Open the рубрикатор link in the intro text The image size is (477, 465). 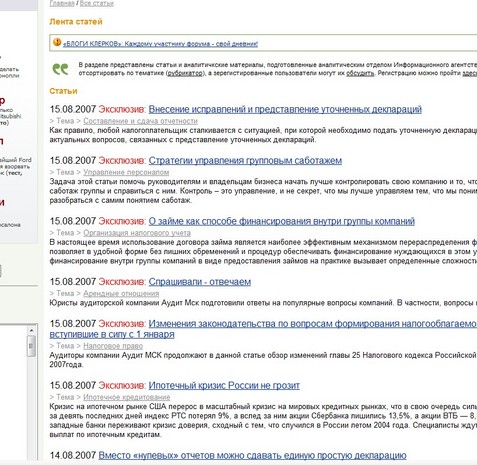click(184, 73)
